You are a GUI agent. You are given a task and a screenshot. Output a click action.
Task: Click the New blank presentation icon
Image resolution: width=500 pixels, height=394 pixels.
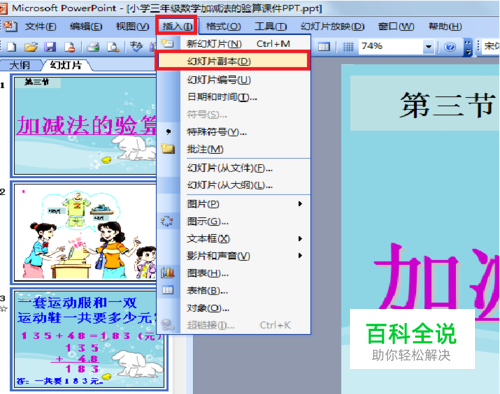point(11,47)
